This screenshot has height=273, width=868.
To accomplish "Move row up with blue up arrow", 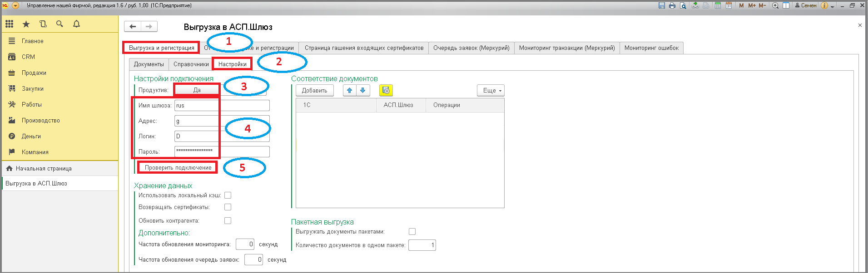I will coord(350,90).
